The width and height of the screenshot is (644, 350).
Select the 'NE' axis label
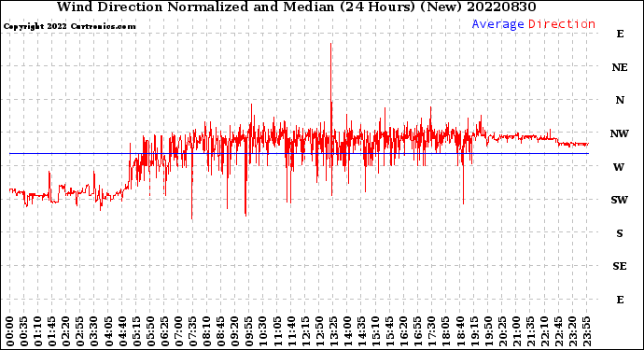click(x=620, y=67)
